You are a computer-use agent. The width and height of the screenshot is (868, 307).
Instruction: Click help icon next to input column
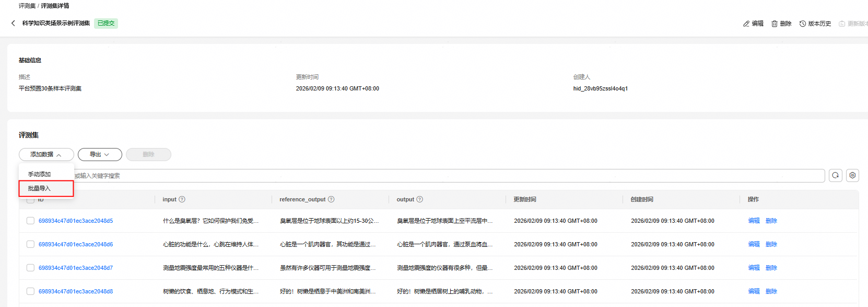[x=182, y=199]
